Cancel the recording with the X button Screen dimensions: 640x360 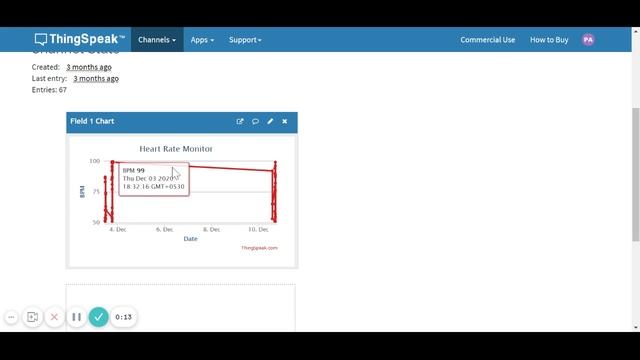(x=54, y=317)
